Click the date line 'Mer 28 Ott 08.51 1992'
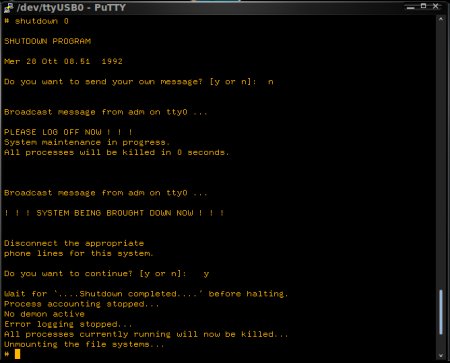This screenshot has height=363, width=450. [63, 61]
